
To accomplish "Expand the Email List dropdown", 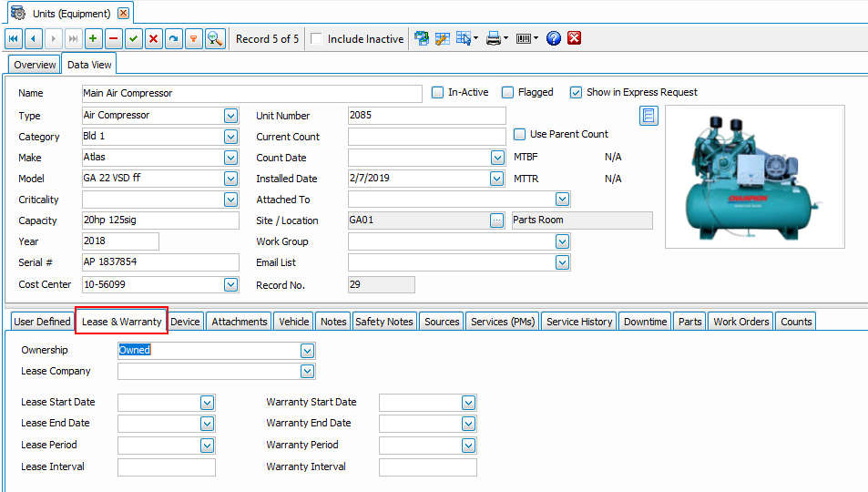I will coord(563,262).
